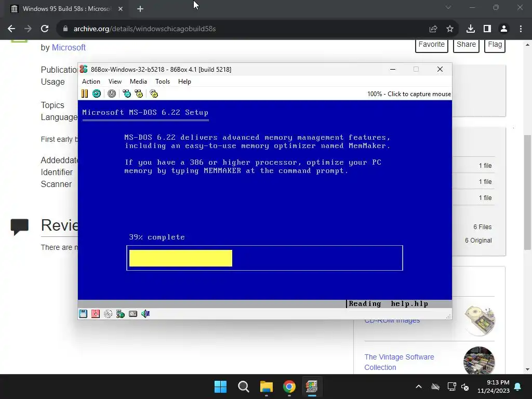Screen dimensions: 532x399
Task: Click the Flag button
Action: click(x=495, y=45)
